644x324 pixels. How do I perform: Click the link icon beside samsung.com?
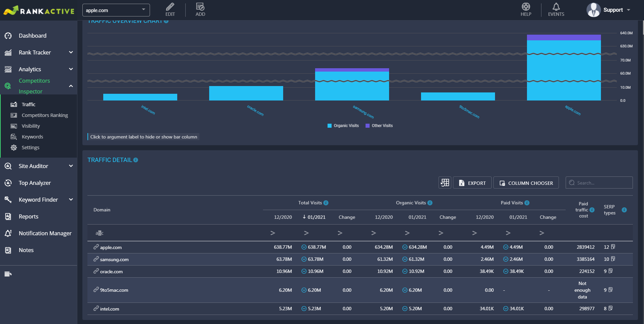(96, 259)
